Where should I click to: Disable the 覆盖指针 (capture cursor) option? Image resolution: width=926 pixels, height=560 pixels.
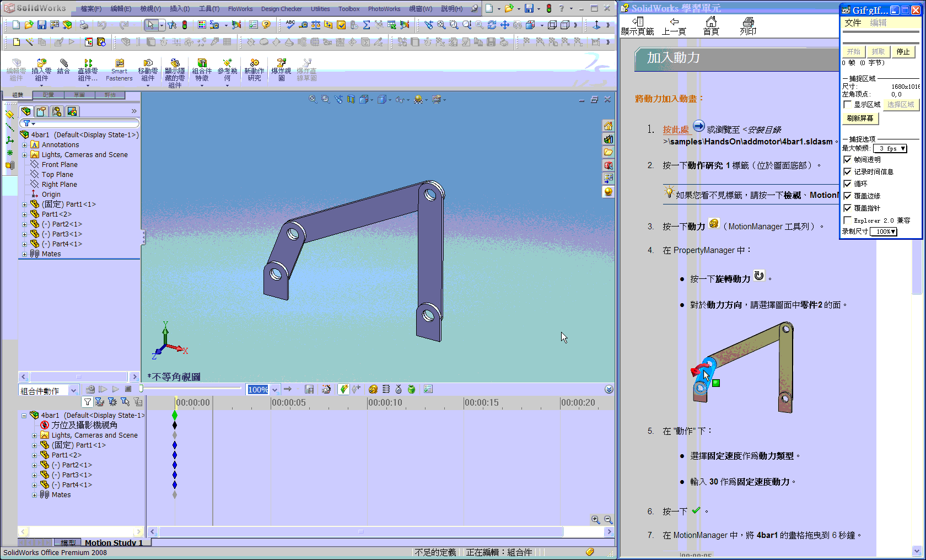[x=847, y=208]
